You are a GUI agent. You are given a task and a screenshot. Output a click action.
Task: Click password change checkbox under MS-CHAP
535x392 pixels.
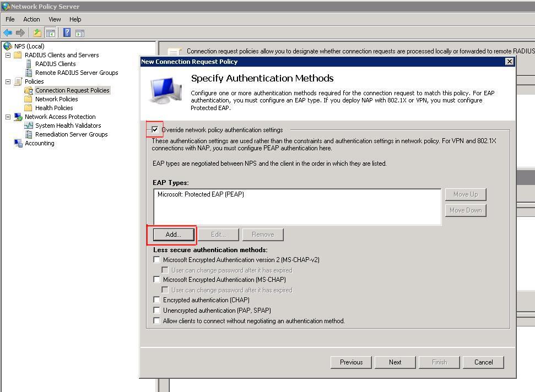coord(165,290)
